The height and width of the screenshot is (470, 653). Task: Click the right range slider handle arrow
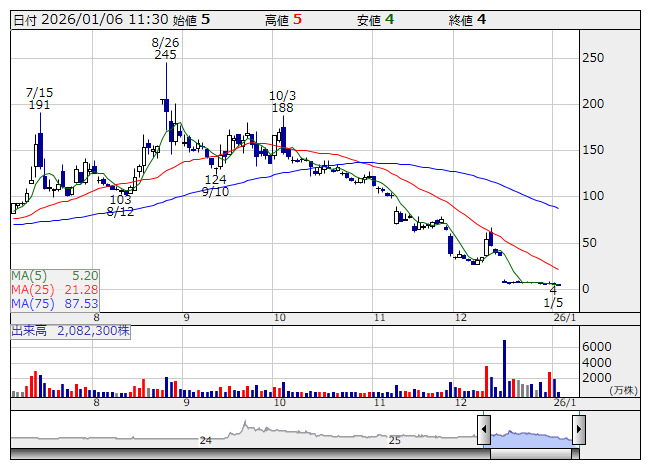pyautogui.click(x=579, y=431)
